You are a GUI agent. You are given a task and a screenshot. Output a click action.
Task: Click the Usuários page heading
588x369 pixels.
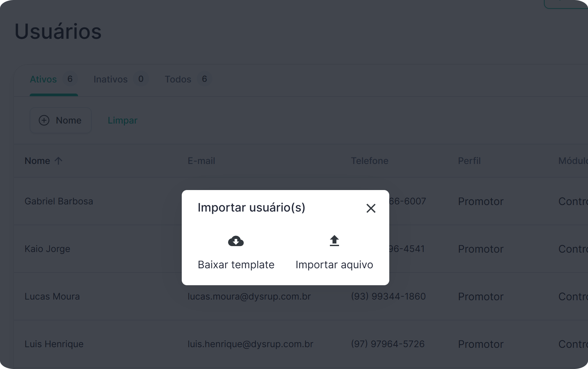tap(58, 31)
